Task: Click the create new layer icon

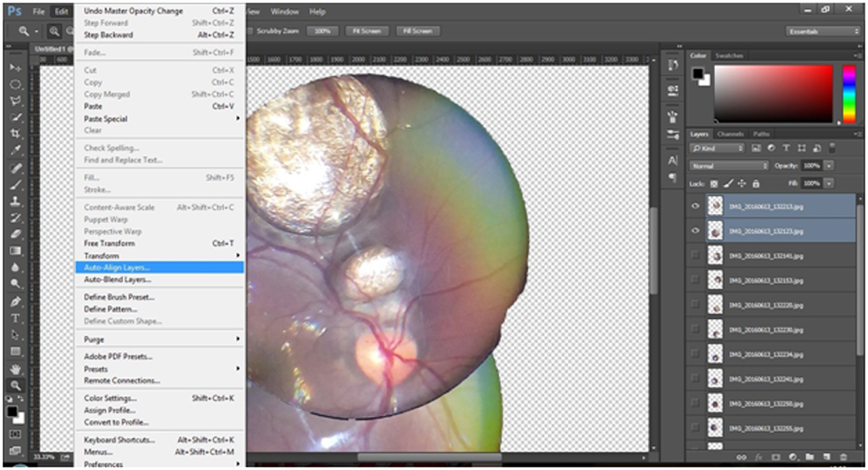Action: pos(826,457)
